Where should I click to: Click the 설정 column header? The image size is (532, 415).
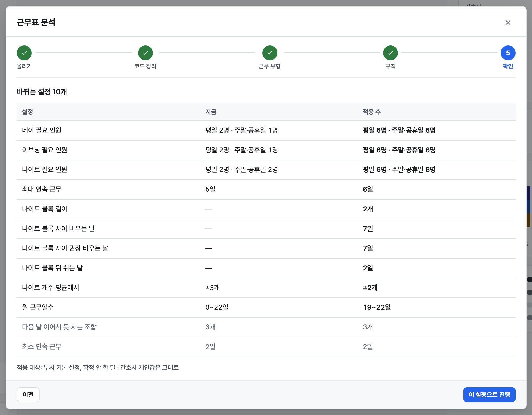point(27,112)
